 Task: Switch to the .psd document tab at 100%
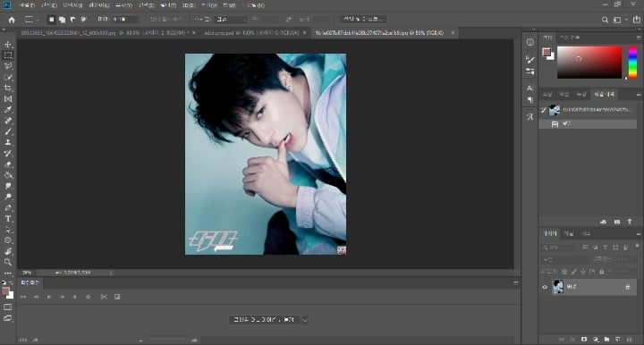point(251,33)
